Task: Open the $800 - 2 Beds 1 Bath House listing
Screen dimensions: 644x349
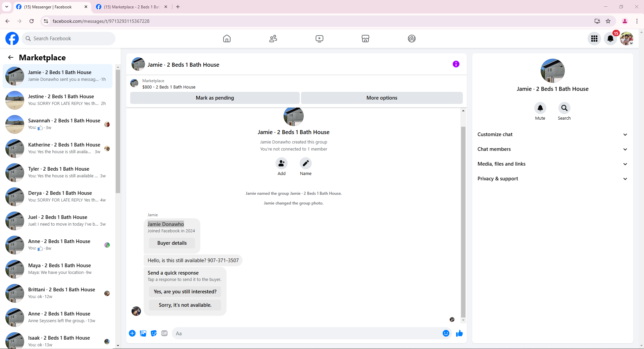Action: (x=169, y=87)
